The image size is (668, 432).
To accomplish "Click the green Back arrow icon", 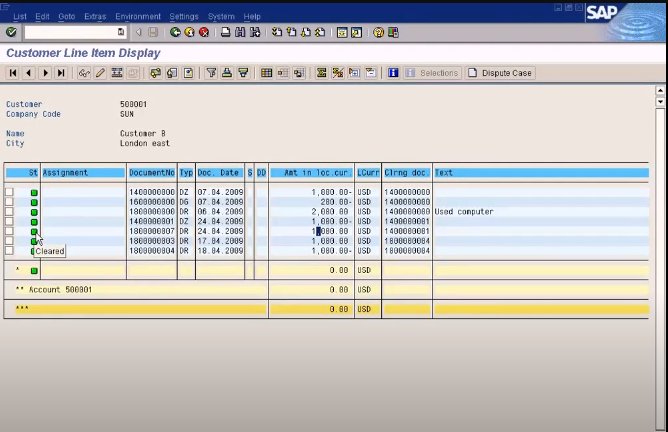I will pos(175,32).
